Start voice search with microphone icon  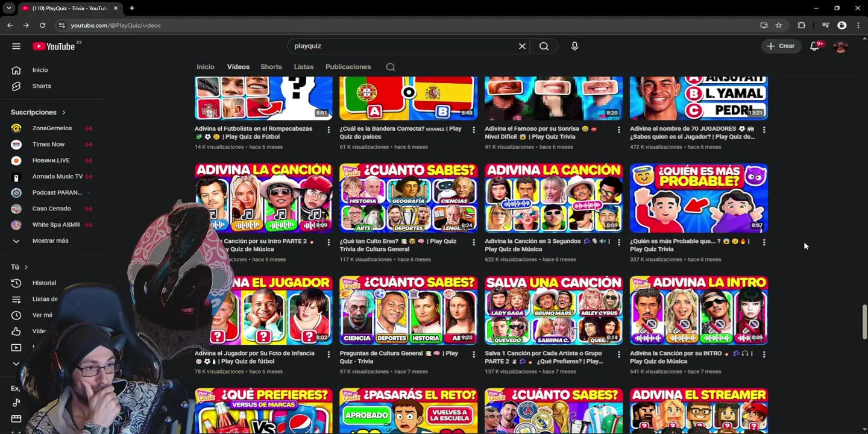click(x=574, y=46)
